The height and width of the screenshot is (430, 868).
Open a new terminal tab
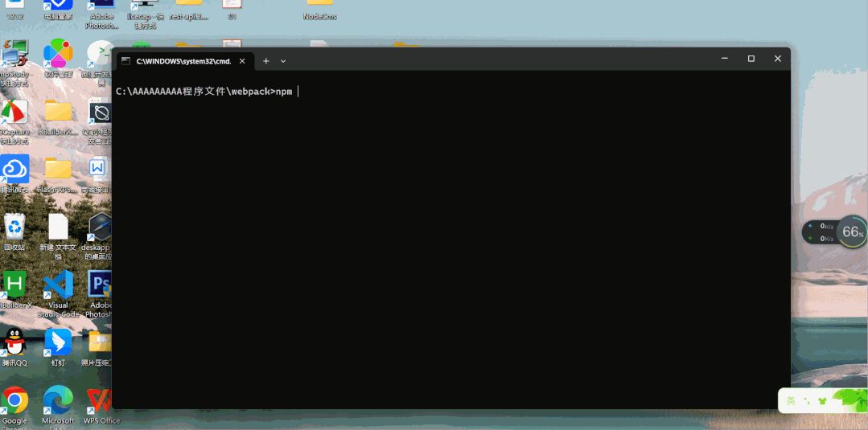pos(266,61)
